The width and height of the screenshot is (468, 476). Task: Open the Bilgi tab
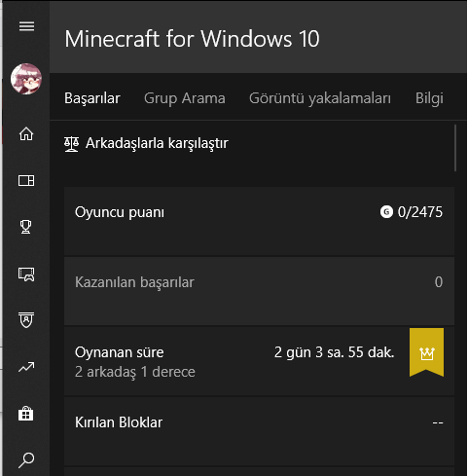429,98
